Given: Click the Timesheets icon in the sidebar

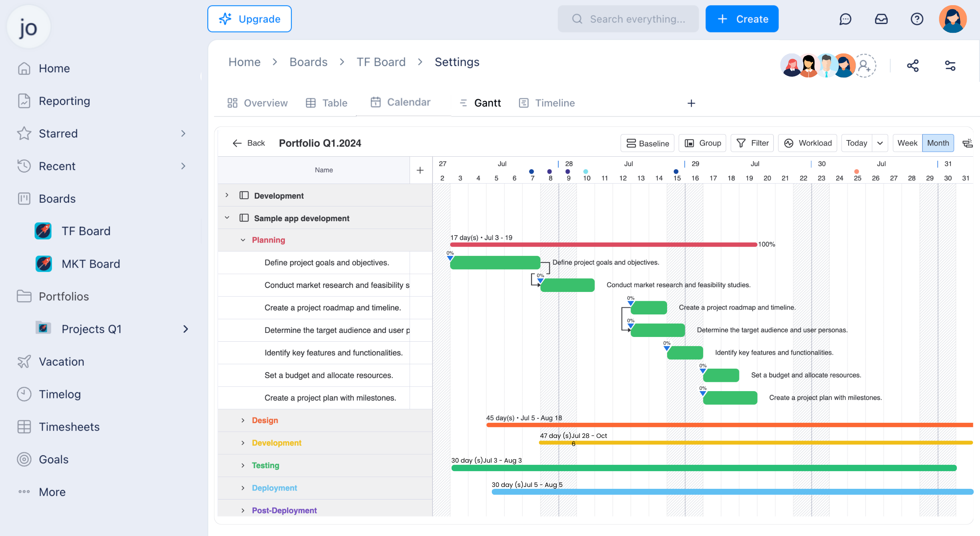Looking at the screenshot, I should coord(24,427).
